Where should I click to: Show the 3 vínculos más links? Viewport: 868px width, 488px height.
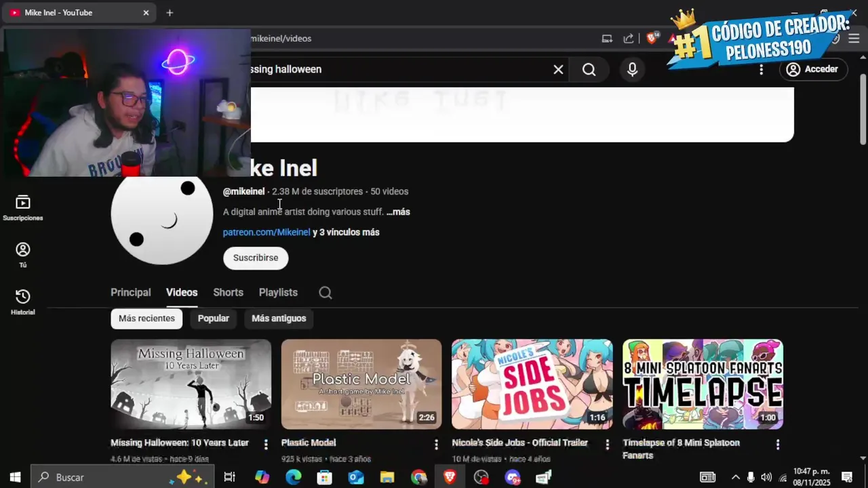(x=346, y=232)
